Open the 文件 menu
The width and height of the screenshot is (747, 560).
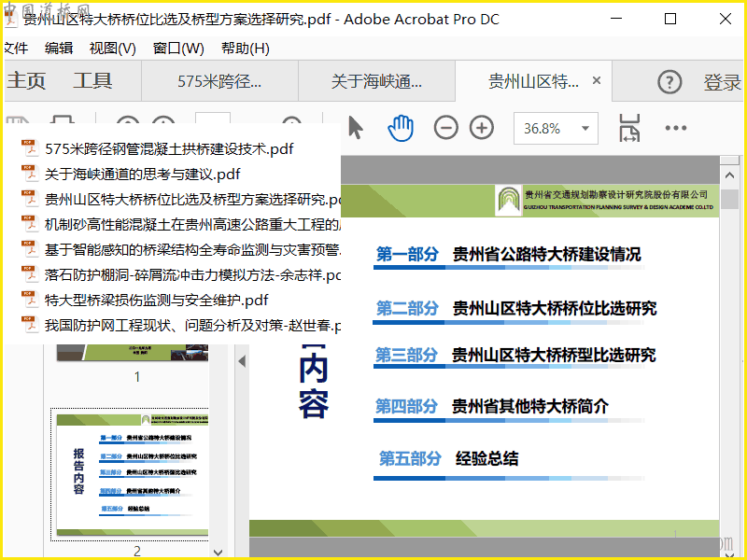tap(16, 49)
